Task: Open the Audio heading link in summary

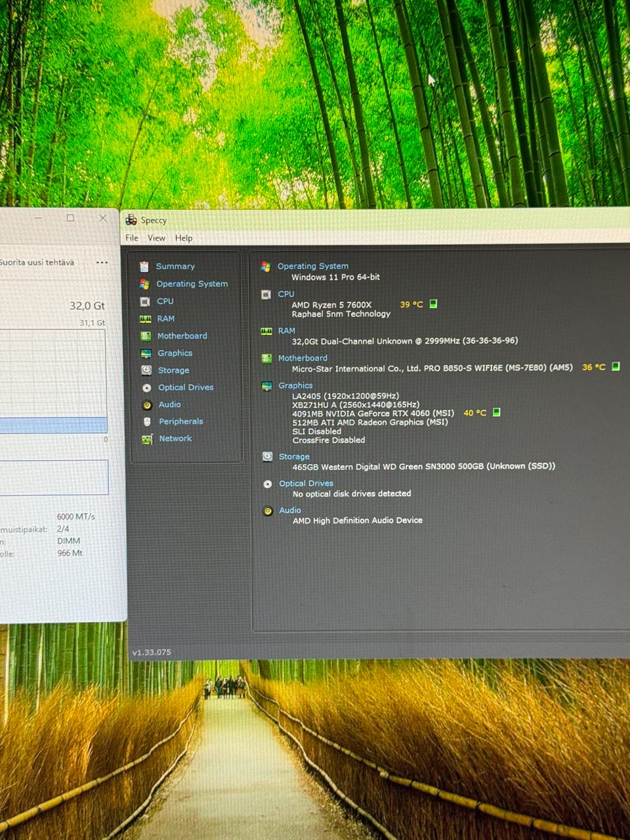Action: click(x=290, y=510)
